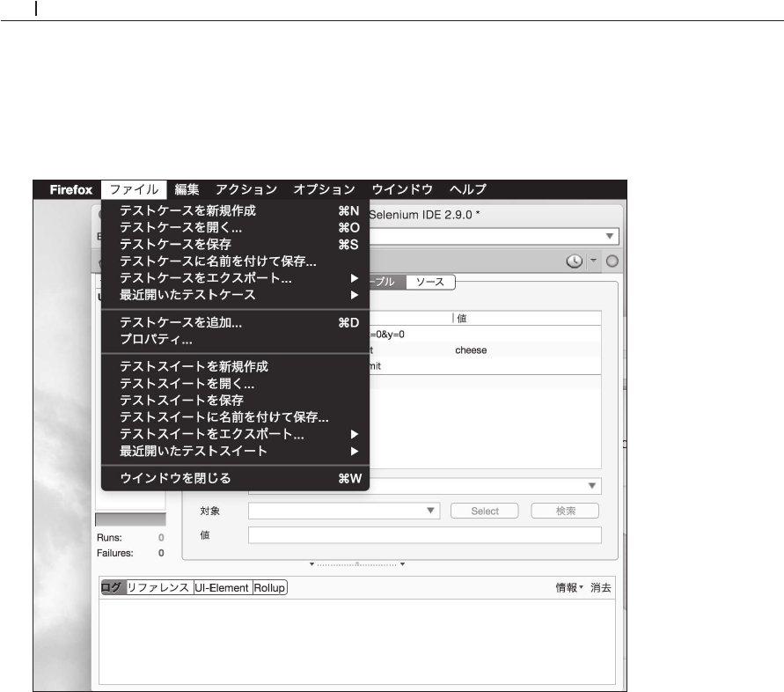Close the open ファイル menu
This screenshot has width=784, height=692.
134,189
